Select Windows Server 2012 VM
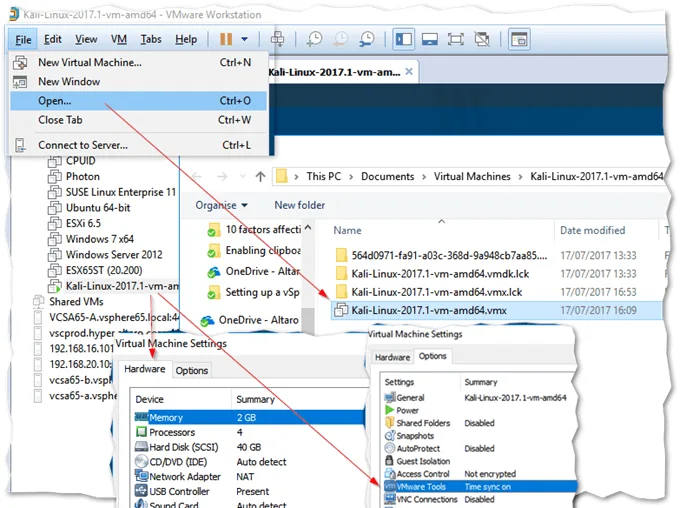680x508 pixels. coord(114,255)
